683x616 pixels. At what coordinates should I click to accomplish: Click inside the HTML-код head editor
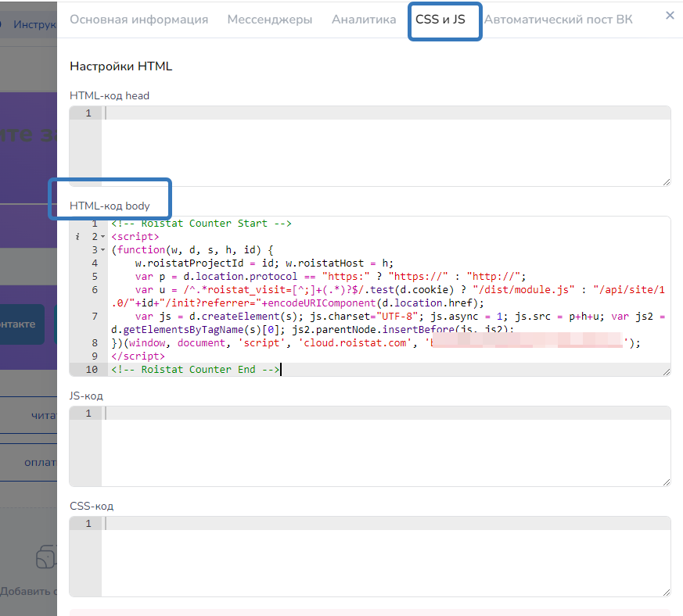[x=387, y=149]
